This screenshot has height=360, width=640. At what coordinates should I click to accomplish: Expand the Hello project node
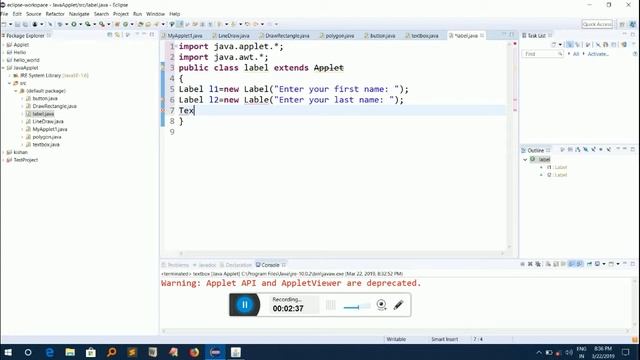(4, 53)
